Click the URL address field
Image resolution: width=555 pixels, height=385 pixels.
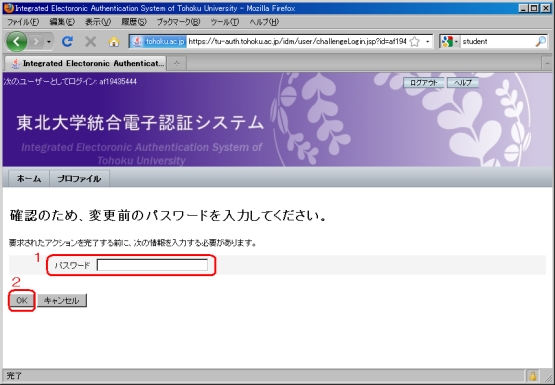coord(297,41)
